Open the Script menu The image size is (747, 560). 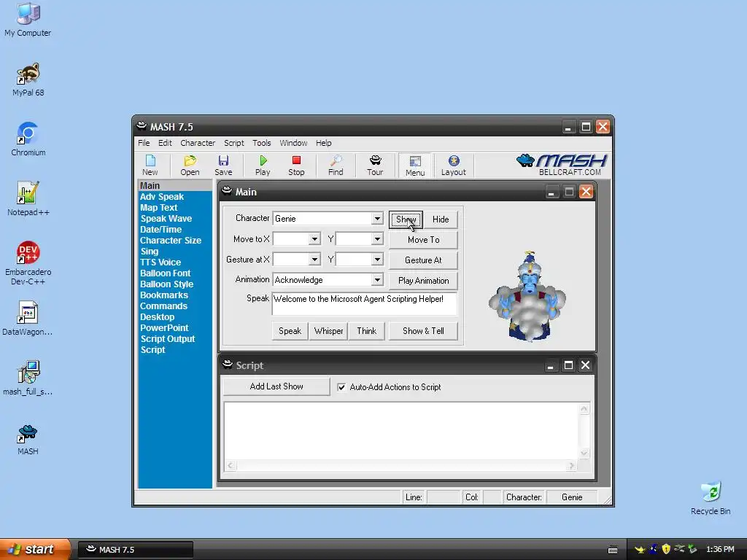[234, 143]
